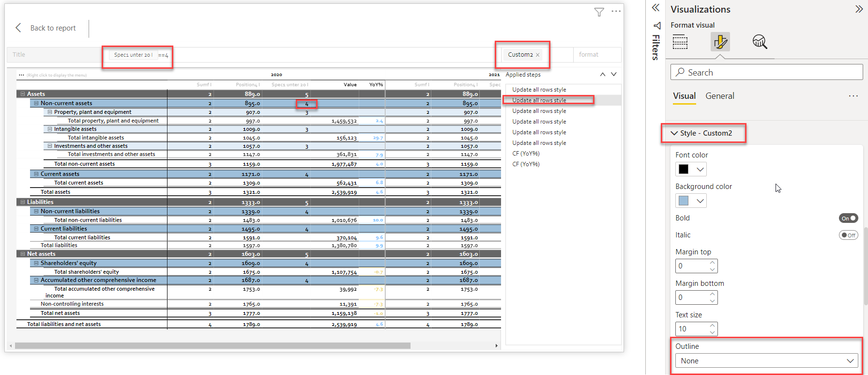This screenshot has width=868, height=375.
Task: Collapse the Style - Custom2 section
Action: pos(674,133)
